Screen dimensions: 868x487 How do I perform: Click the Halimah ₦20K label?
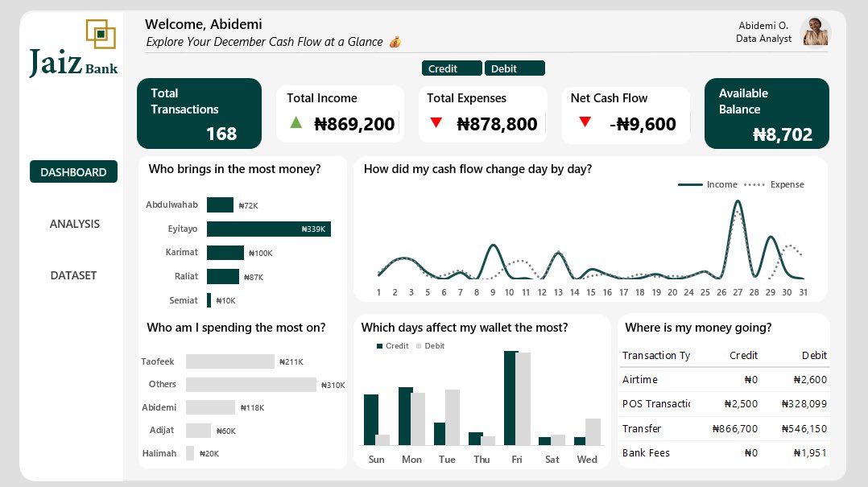click(209, 453)
